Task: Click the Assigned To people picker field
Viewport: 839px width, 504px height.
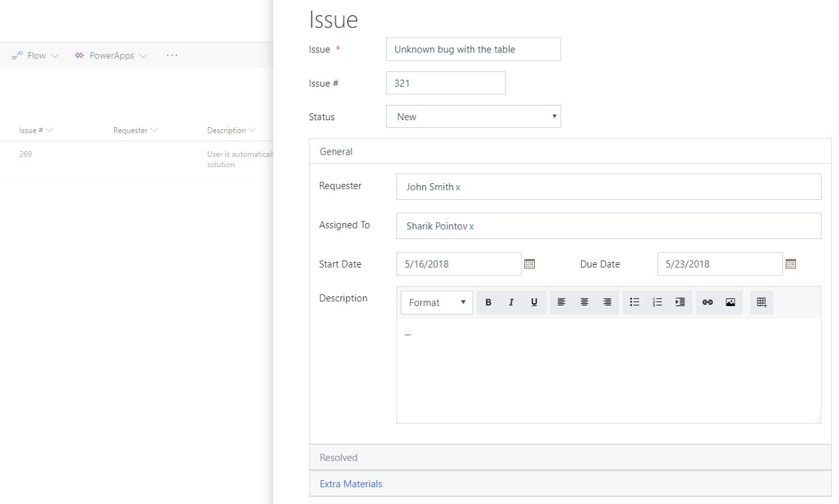Action: coord(608,226)
